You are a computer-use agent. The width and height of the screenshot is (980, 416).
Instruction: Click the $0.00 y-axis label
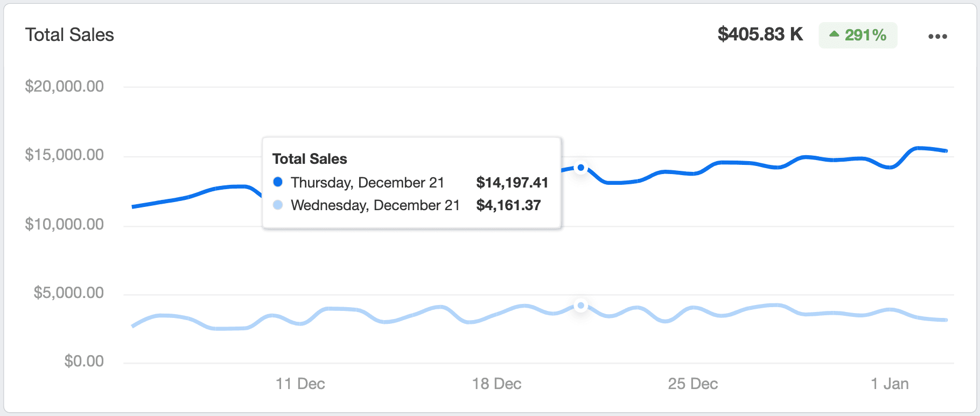(x=84, y=361)
